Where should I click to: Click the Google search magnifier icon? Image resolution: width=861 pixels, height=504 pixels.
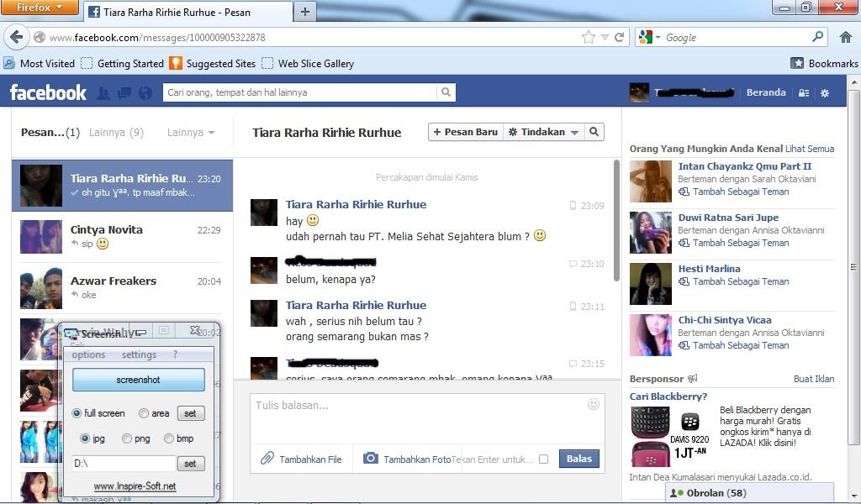click(x=817, y=37)
